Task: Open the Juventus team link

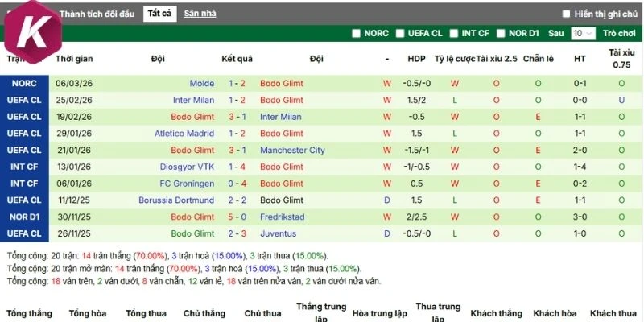Action: coord(278,233)
